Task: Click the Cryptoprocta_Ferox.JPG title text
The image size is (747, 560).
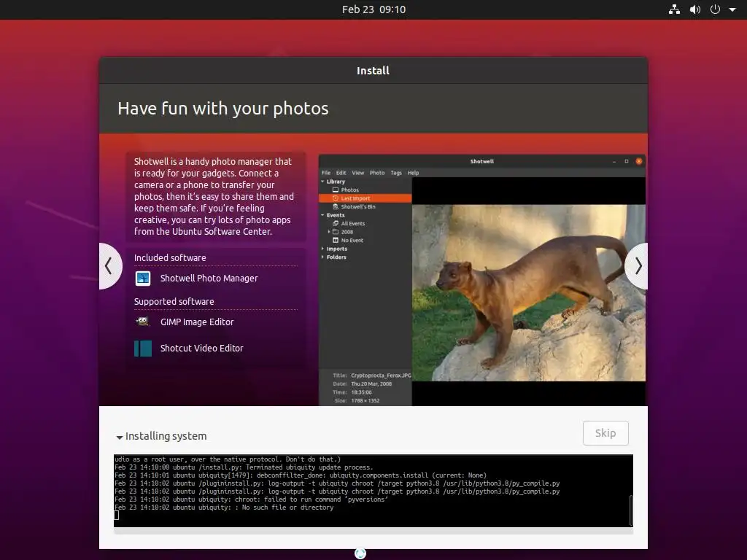Action: 381,376
